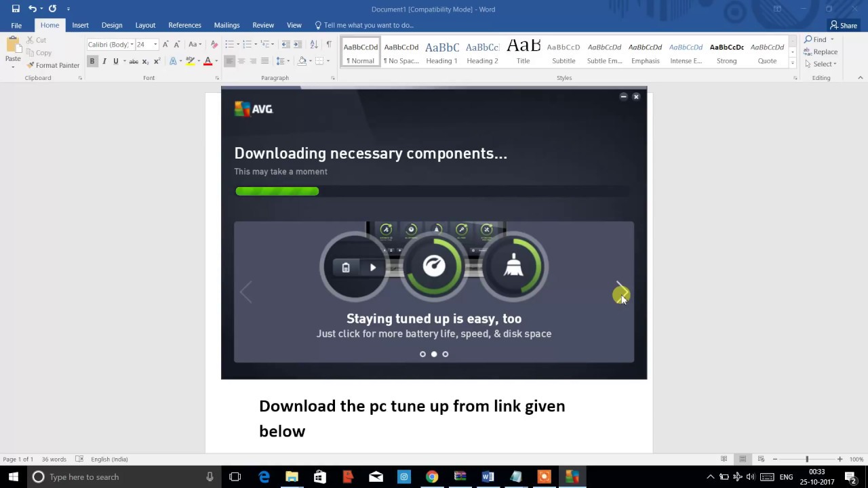Click the Windows Start button

[14, 476]
